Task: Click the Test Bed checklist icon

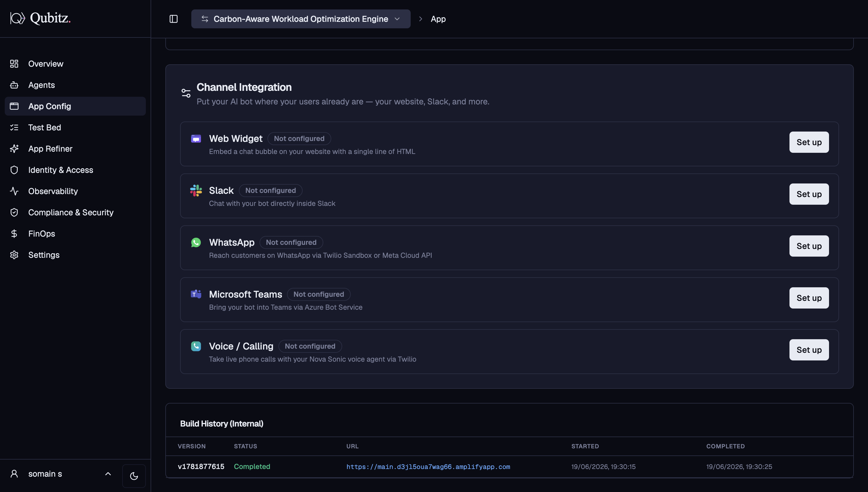Action: tap(14, 127)
